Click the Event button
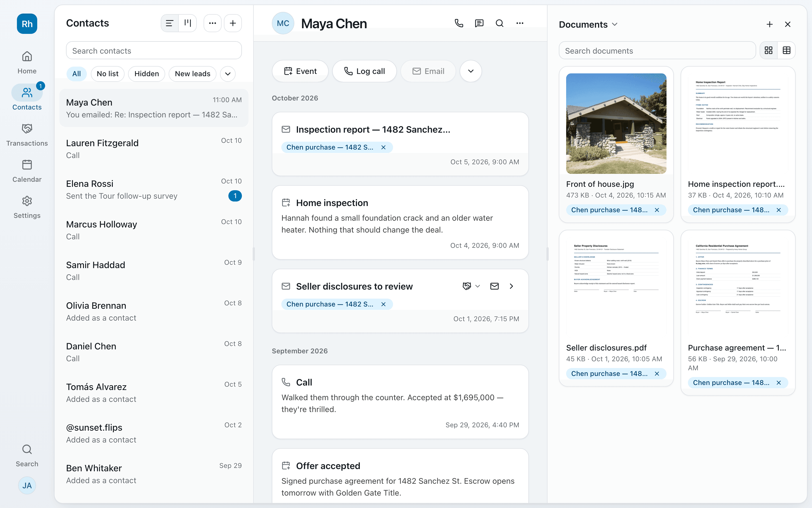Image resolution: width=812 pixels, height=508 pixels. point(300,71)
